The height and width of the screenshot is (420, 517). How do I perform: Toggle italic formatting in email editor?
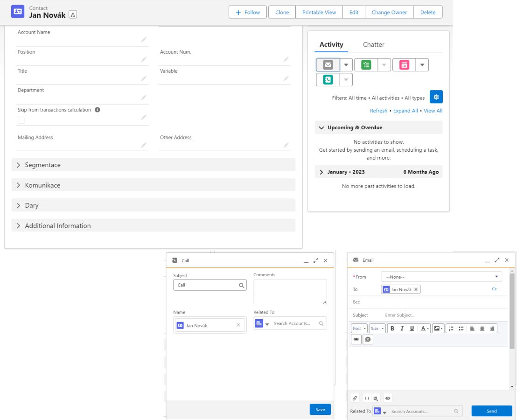[x=402, y=329]
